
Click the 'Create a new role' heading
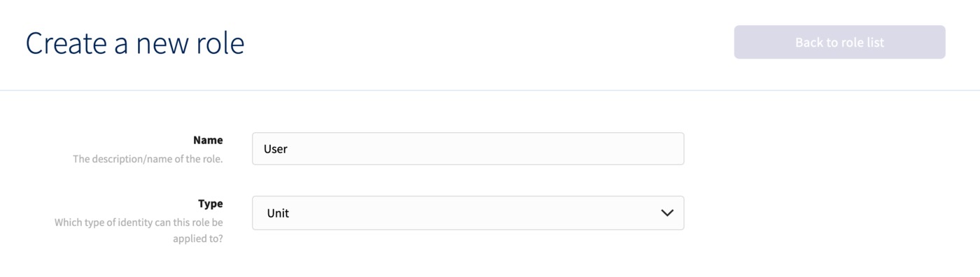click(135, 43)
